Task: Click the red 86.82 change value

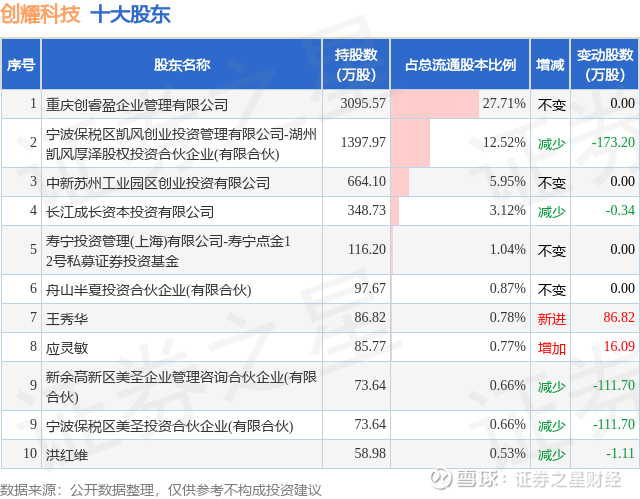Action: click(x=619, y=317)
